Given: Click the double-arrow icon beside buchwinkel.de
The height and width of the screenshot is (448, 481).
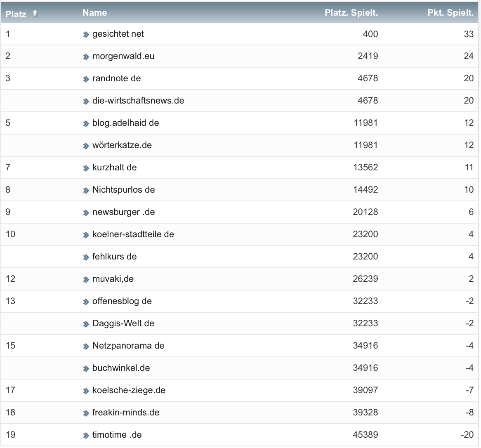Looking at the screenshot, I should pyautogui.click(x=86, y=368).
